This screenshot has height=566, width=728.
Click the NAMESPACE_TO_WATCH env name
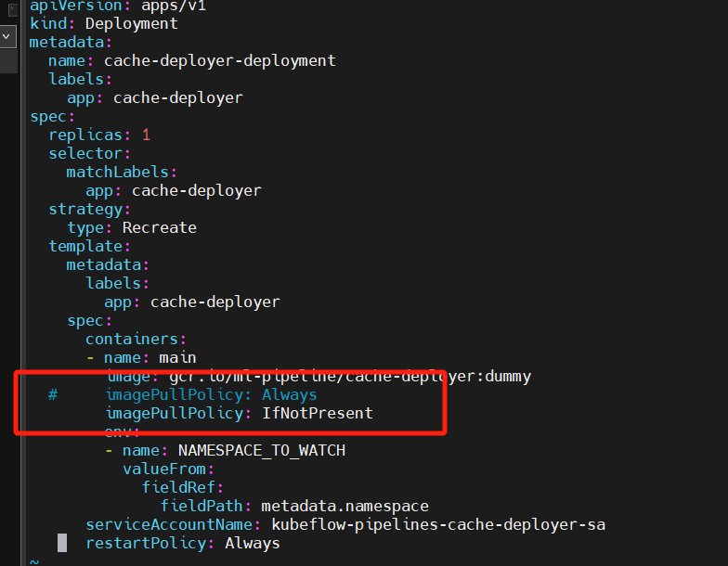tap(262, 451)
